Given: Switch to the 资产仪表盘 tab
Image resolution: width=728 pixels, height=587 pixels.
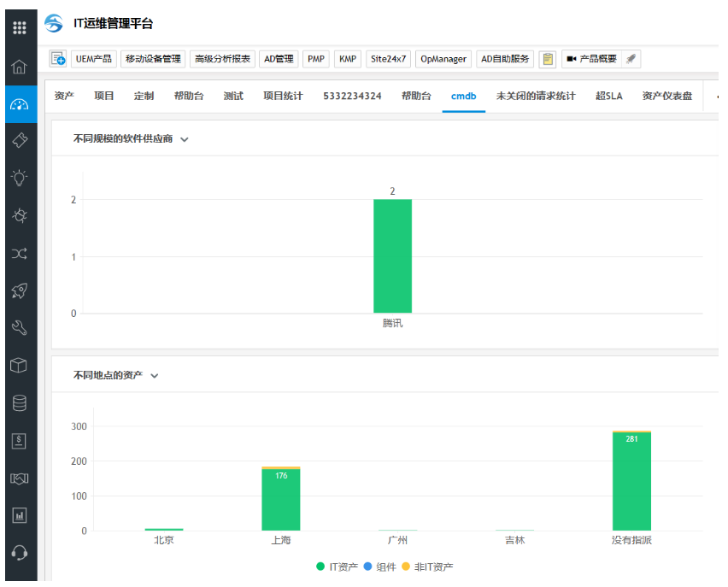Looking at the screenshot, I should [x=666, y=96].
